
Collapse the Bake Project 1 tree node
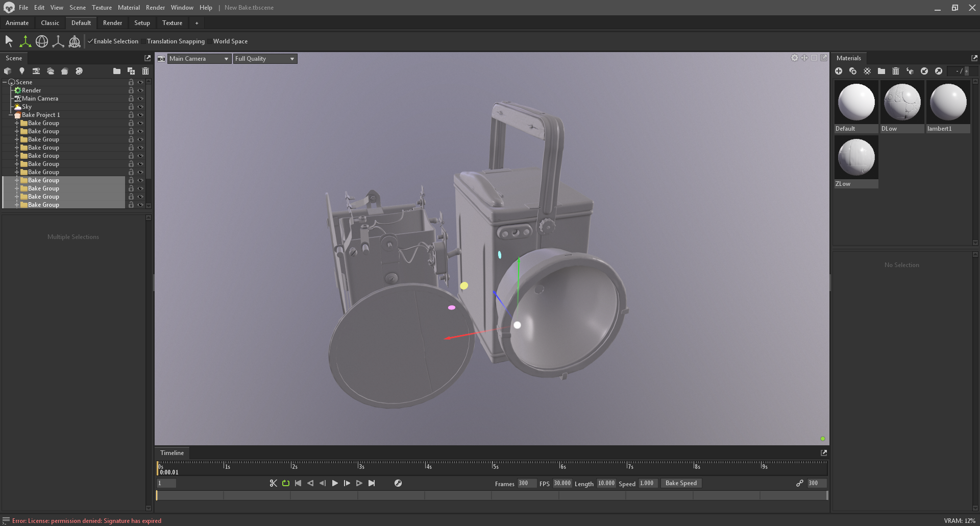[11, 115]
